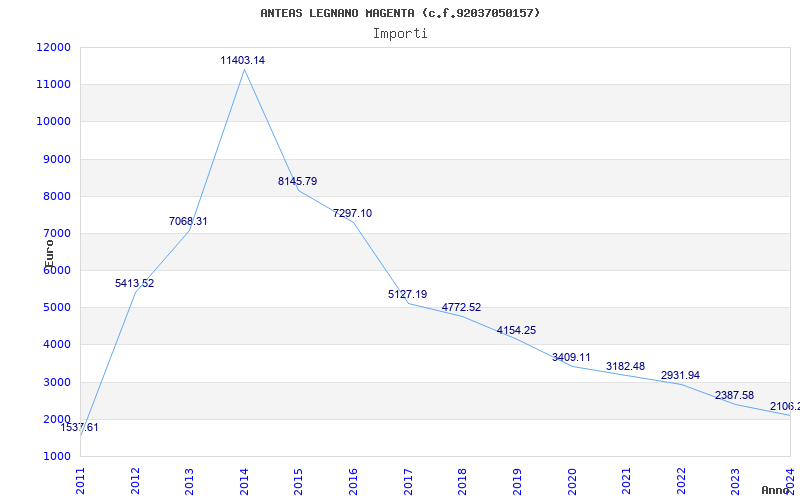Click the 5000 y-axis value

[x=56, y=308]
